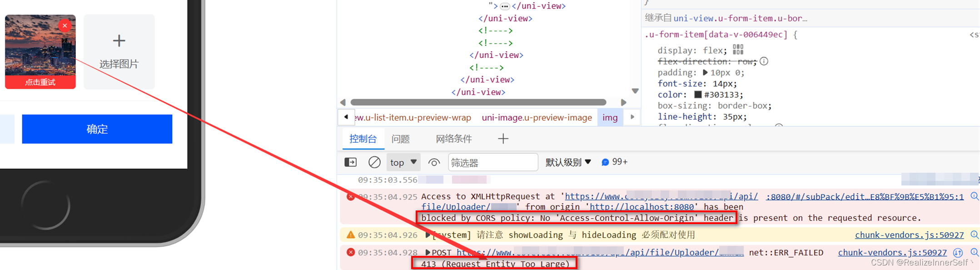
Task: Click the 09:35:03.556 log timestamp
Action: (x=388, y=180)
